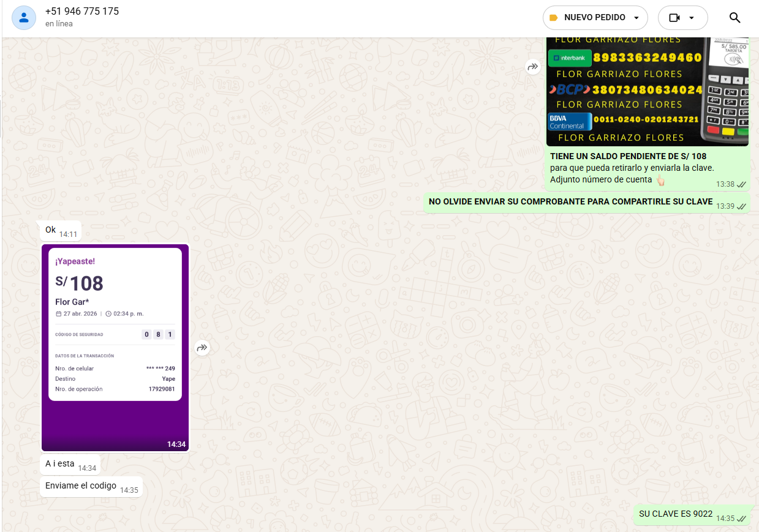Forward the bank accounts image
The width and height of the screenshot is (759, 532).
pyautogui.click(x=533, y=66)
